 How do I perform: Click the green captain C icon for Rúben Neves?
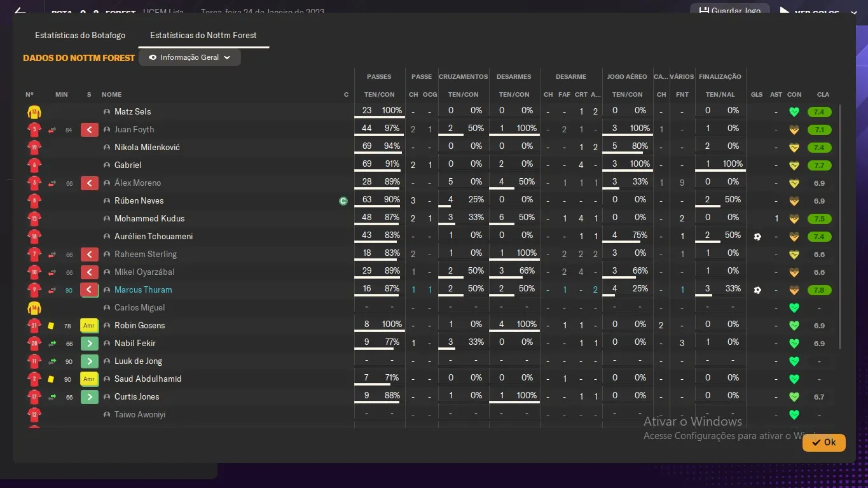(x=343, y=201)
